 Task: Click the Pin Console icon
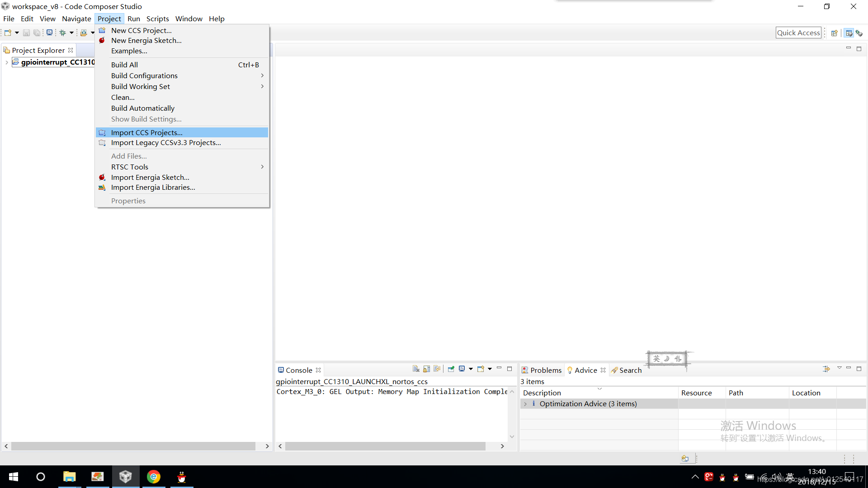(451, 369)
